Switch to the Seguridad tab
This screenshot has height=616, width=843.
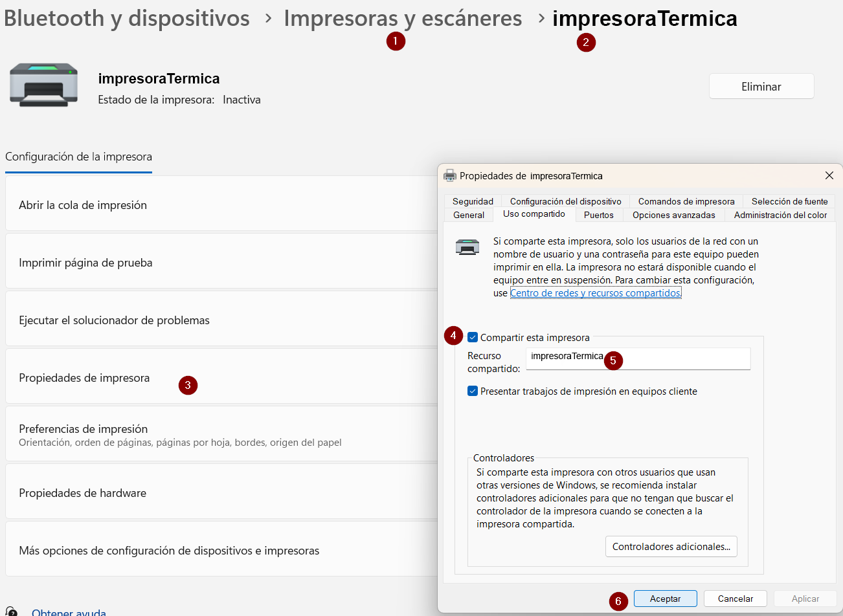tap(472, 201)
